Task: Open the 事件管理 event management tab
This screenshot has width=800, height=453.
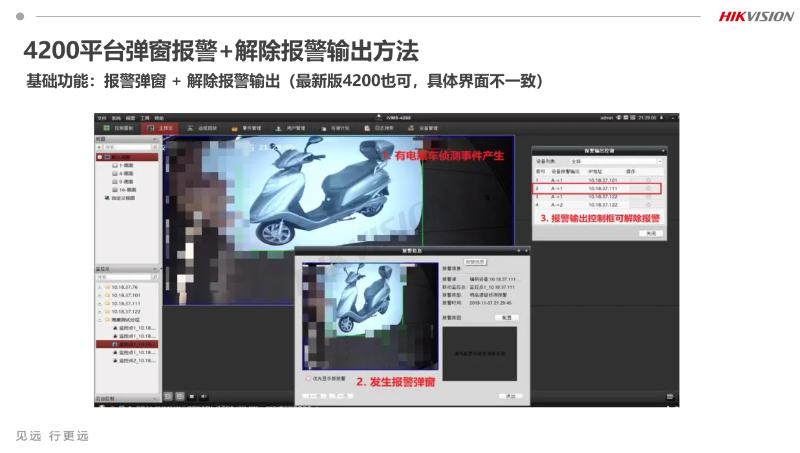Action: coord(246,128)
